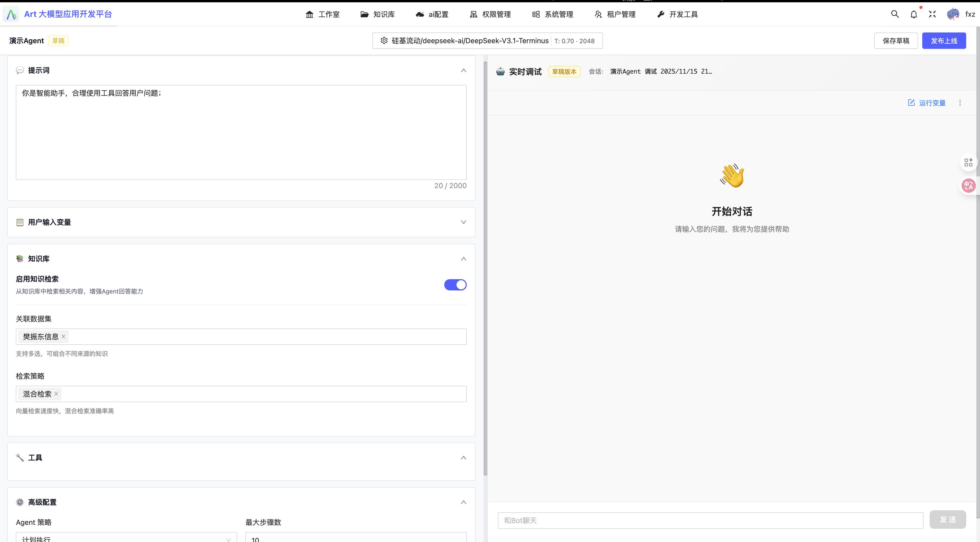Screen dimensions: 980x542
Task: Click the three-dot more options icon
Action: [x=960, y=103]
